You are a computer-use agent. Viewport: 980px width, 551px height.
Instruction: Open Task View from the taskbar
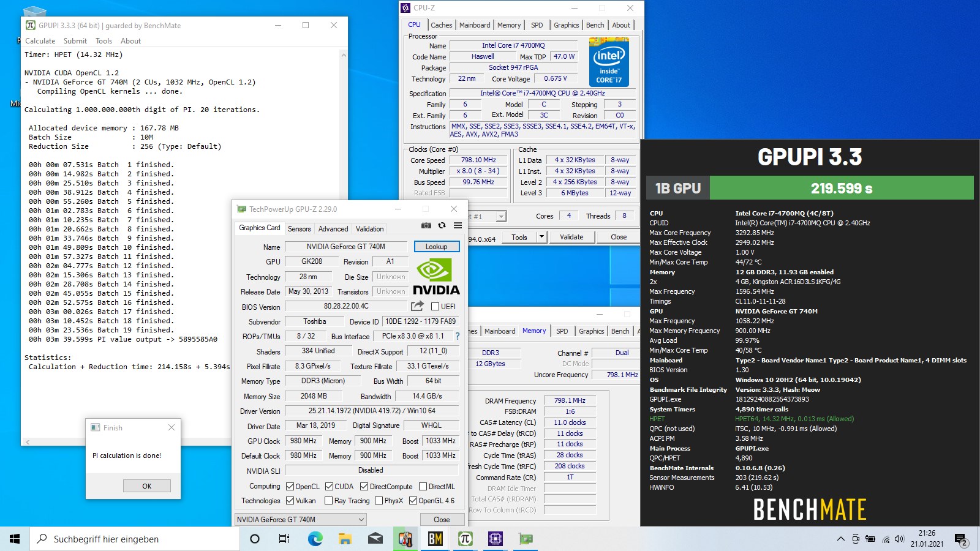tap(284, 539)
